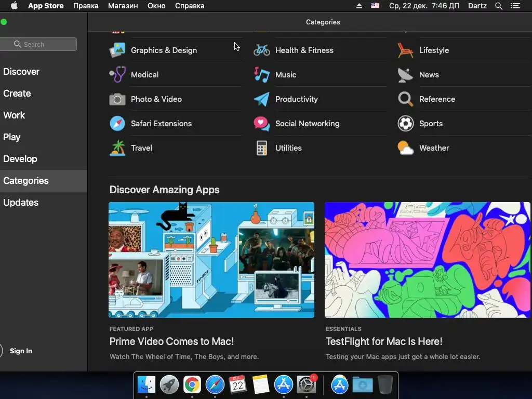This screenshot has width=532, height=399.
Task: Open the Graphics & Design category icon
Action: pos(117,50)
